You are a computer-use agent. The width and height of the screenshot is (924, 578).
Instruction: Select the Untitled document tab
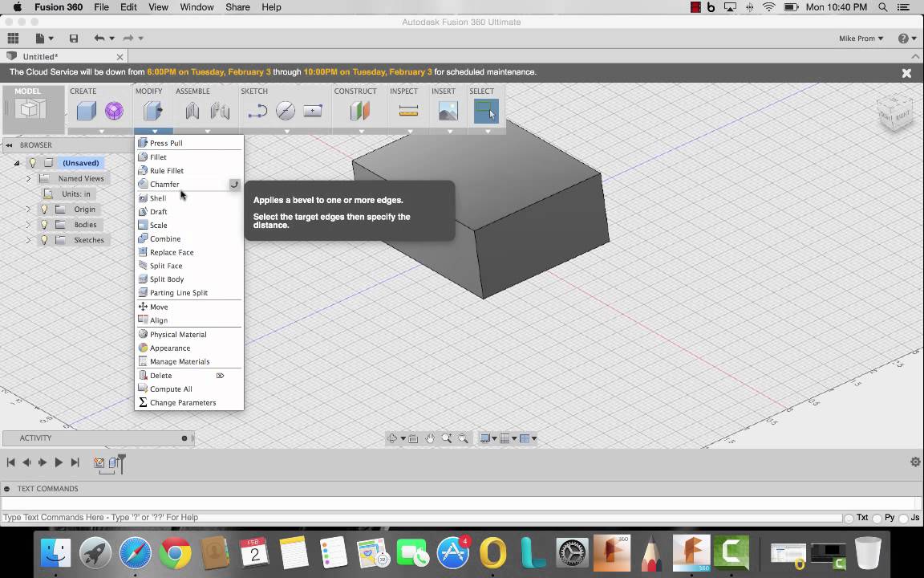(x=65, y=57)
